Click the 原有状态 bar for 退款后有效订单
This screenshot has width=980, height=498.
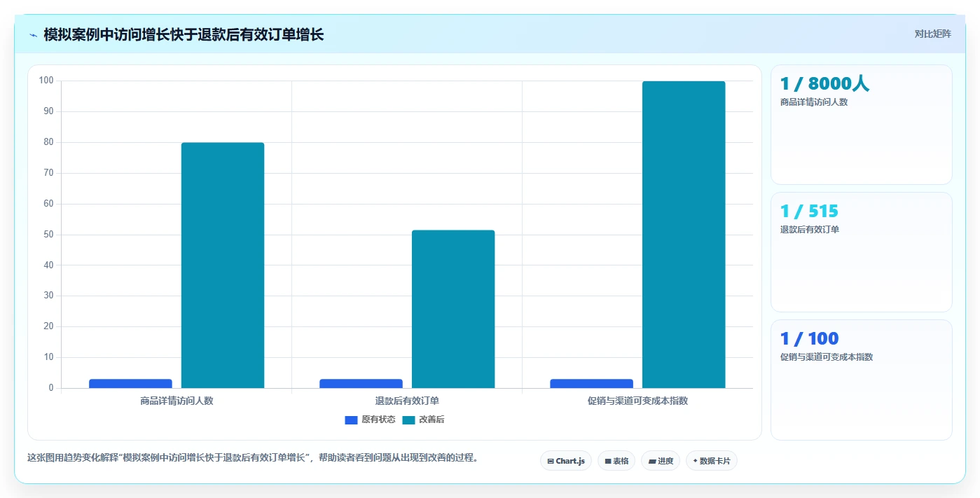point(361,384)
